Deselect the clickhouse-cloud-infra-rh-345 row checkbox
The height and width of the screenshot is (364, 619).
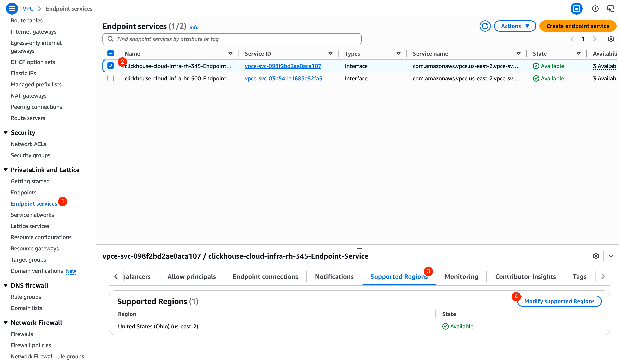tap(110, 66)
